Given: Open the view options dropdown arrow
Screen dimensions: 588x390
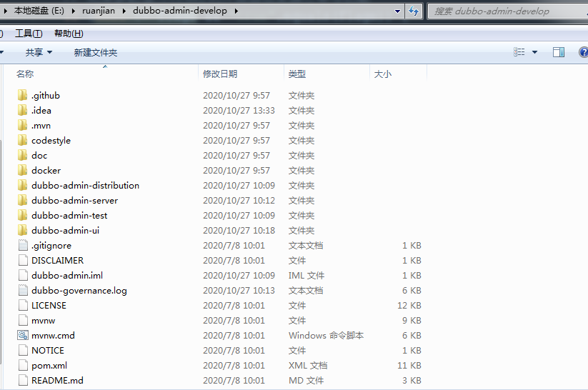Looking at the screenshot, I should click(x=534, y=52).
